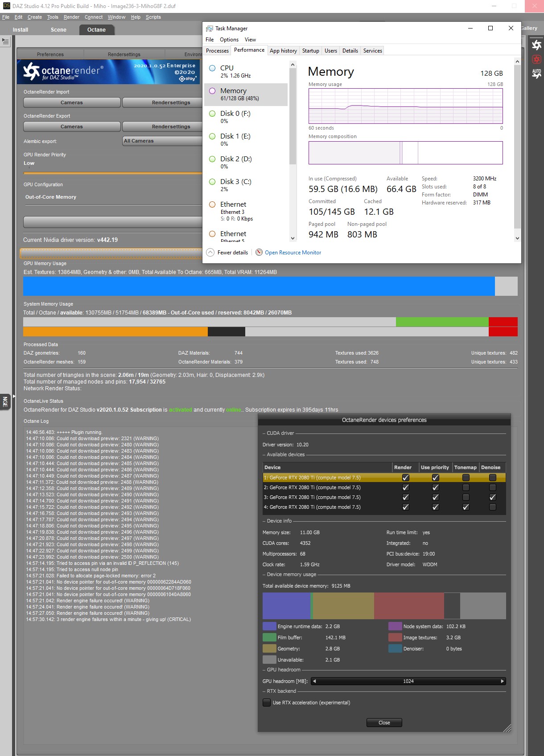This screenshot has height=756, width=544.
Task: Select the CPU performance ring icon
Action: (x=212, y=68)
